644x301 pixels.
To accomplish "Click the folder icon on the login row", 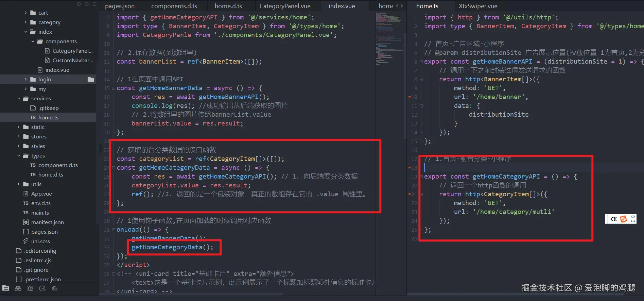I will 91,79.
